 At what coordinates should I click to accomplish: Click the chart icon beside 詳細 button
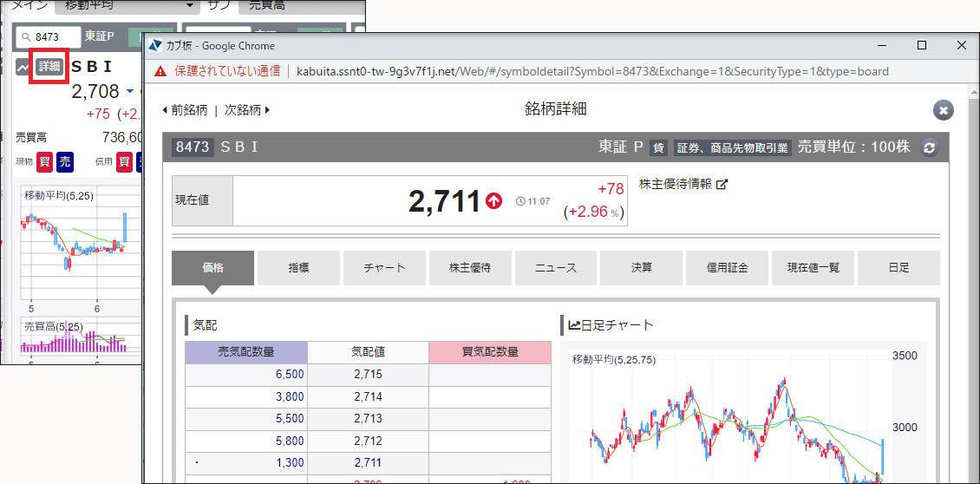click(23, 66)
